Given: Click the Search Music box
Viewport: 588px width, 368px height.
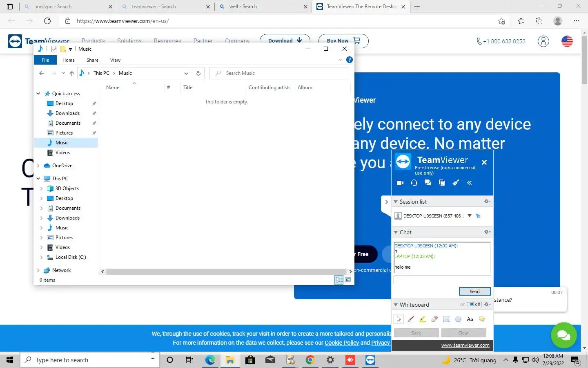Looking at the screenshot, I should 279,73.
